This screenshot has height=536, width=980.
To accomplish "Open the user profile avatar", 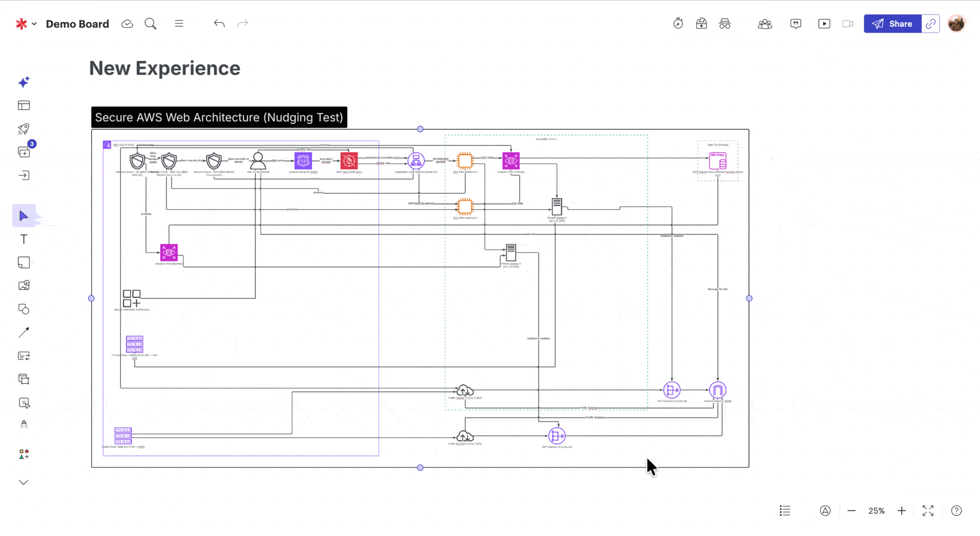I will pos(956,24).
